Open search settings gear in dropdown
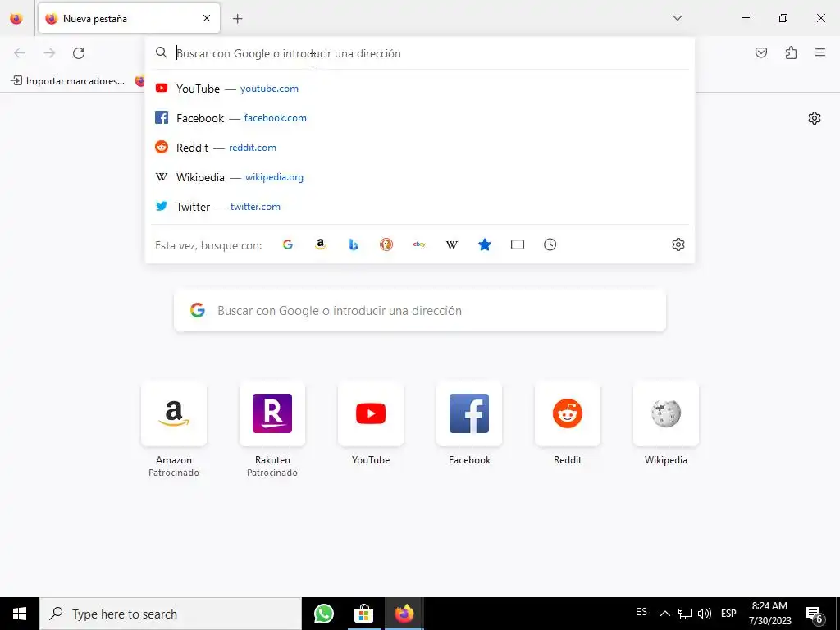840x630 pixels. [678, 244]
